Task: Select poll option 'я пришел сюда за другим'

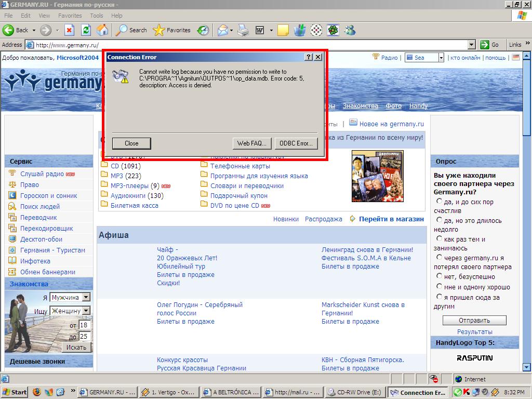Action: point(439,297)
